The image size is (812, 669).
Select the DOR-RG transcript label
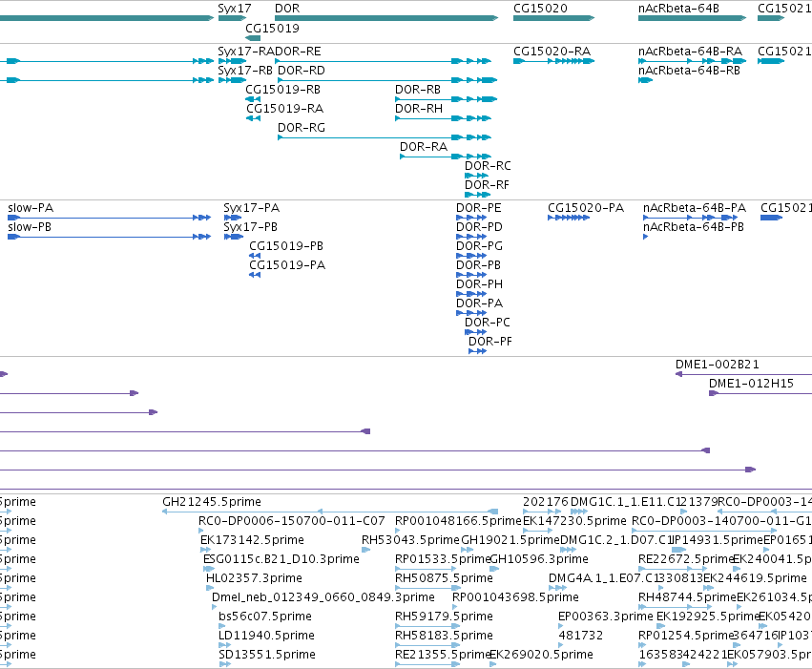point(302,128)
